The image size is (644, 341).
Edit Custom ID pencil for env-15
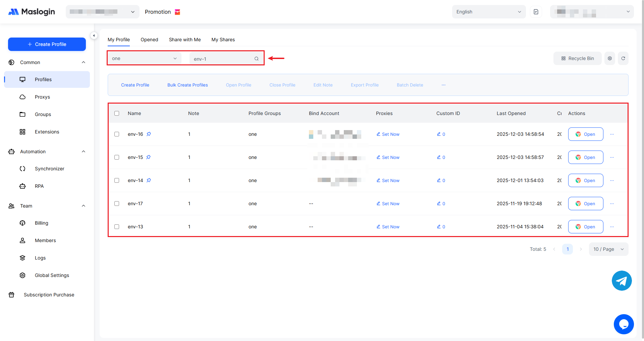click(x=439, y=157)
